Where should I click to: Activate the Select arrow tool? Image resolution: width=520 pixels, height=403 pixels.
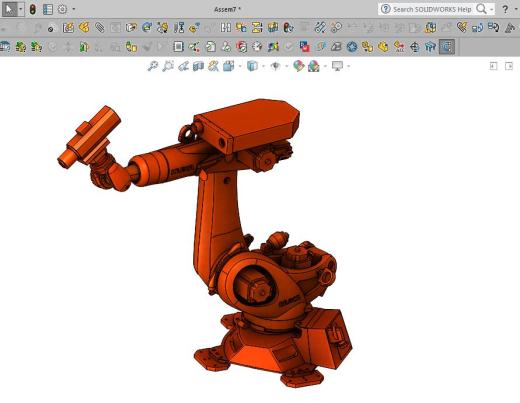(x=9, y=9)
